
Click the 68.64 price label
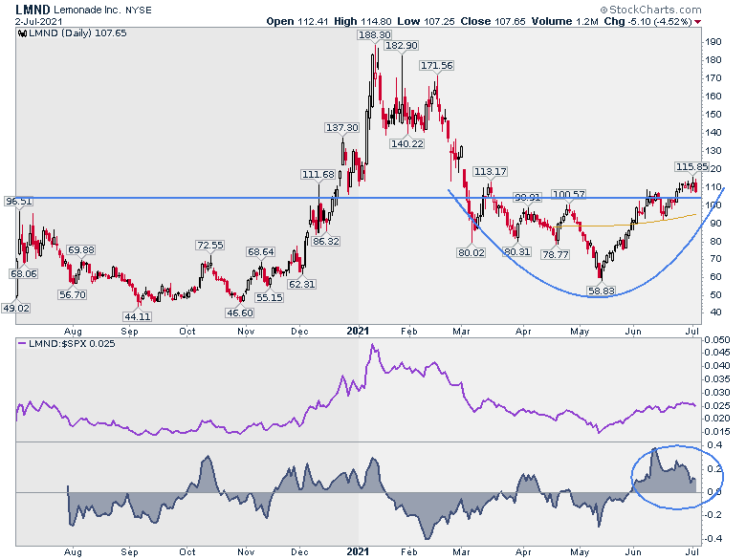(260, 252)
